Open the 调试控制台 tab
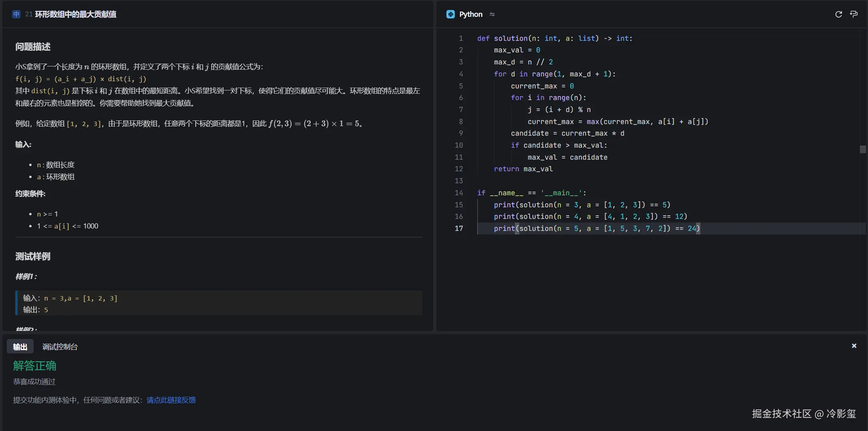This screenshot has width=868, height=431. pyautogui.click(x=60, y=347)
